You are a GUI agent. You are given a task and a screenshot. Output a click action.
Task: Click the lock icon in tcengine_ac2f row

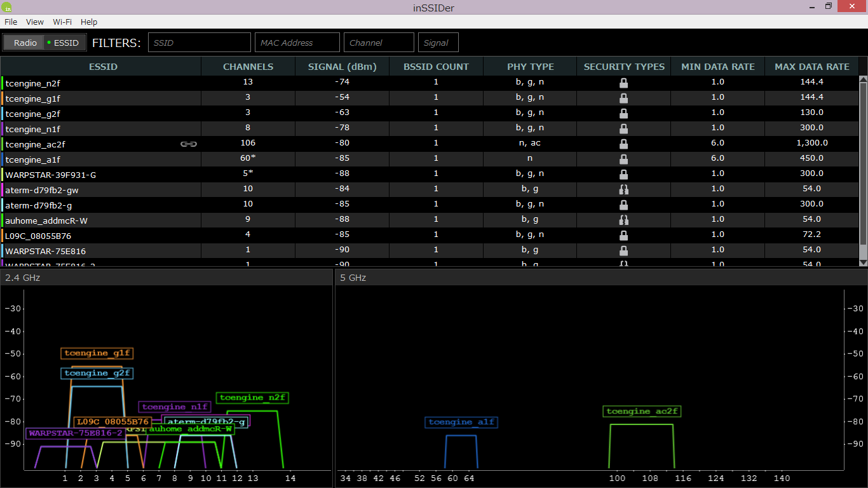(x=624, y=144)
